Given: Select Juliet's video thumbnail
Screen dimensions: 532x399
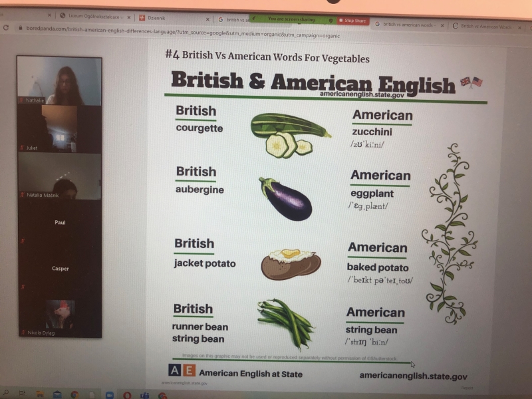Looking at the screenshot, I should click(60, 128).
